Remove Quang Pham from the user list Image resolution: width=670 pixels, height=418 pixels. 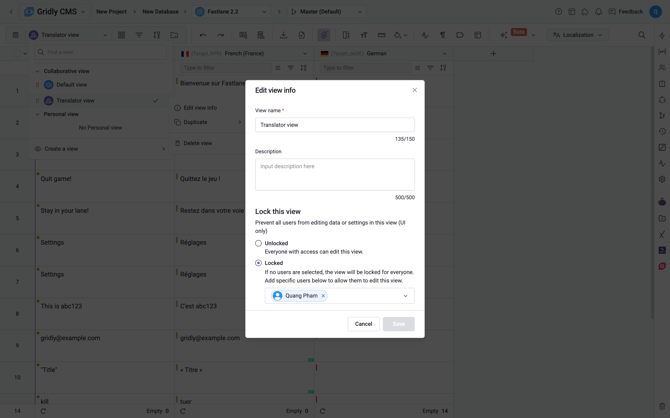coord(323,296)
